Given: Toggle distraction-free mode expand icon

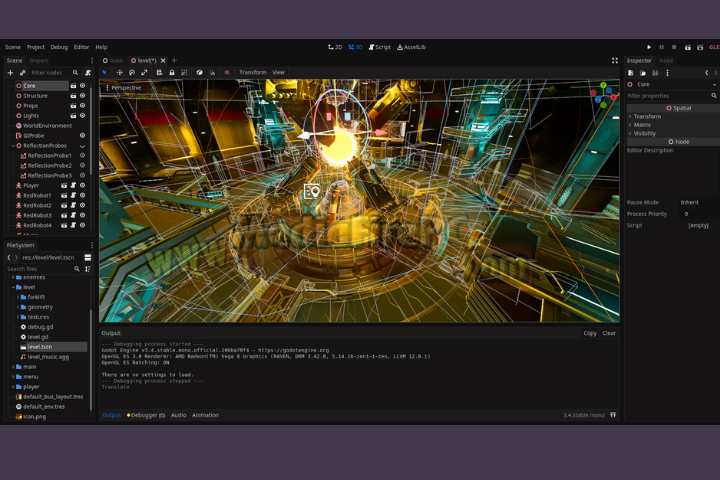Looking at the screenshot, I should click(615, 61).
